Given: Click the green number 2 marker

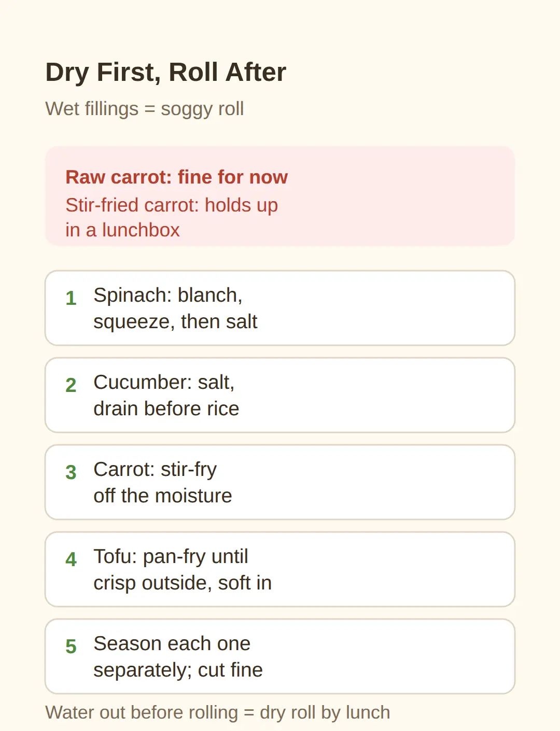Looking at the screenshot, I should 71,385.
